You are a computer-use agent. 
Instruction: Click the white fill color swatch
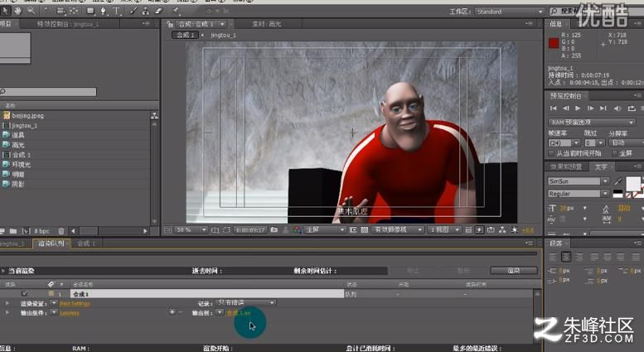(633, 184)
